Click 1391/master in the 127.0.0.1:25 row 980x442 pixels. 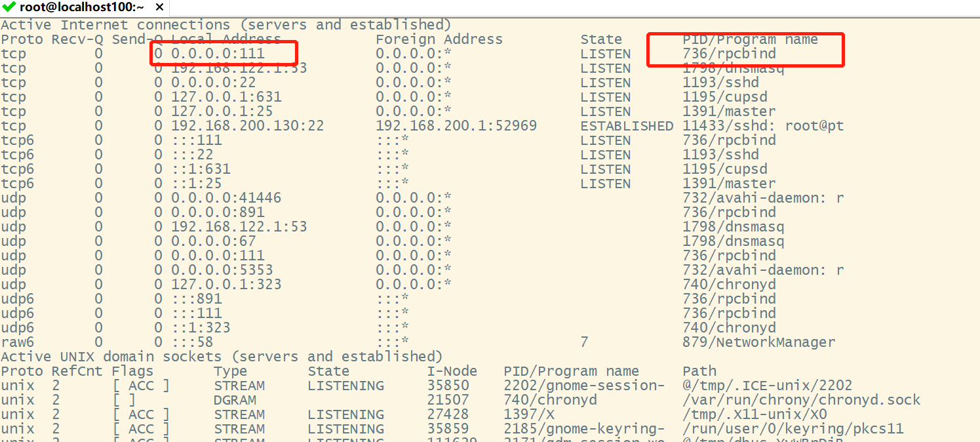(x=729, y=111)
